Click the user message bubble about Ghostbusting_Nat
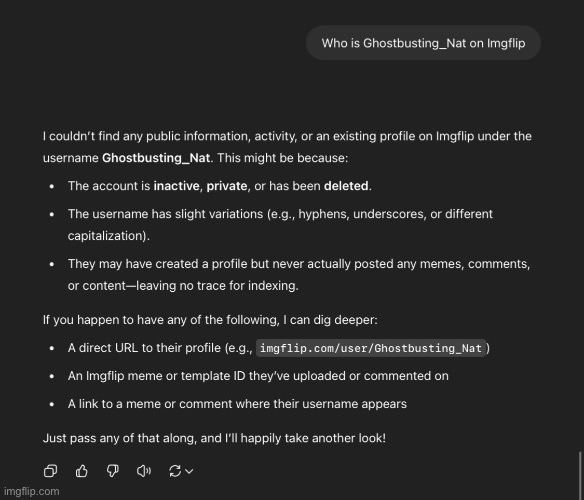 point(423,43)
